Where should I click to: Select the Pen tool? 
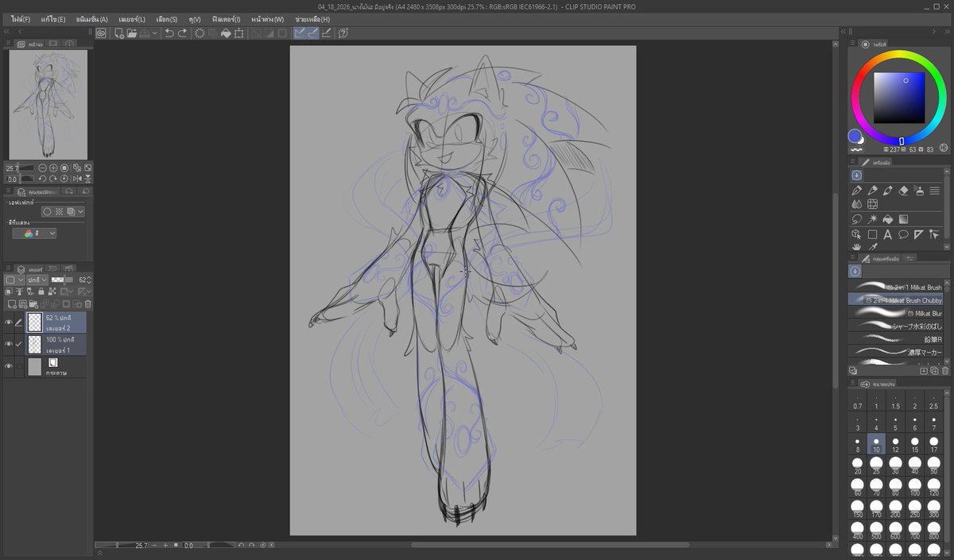click(x=857, y=191)
